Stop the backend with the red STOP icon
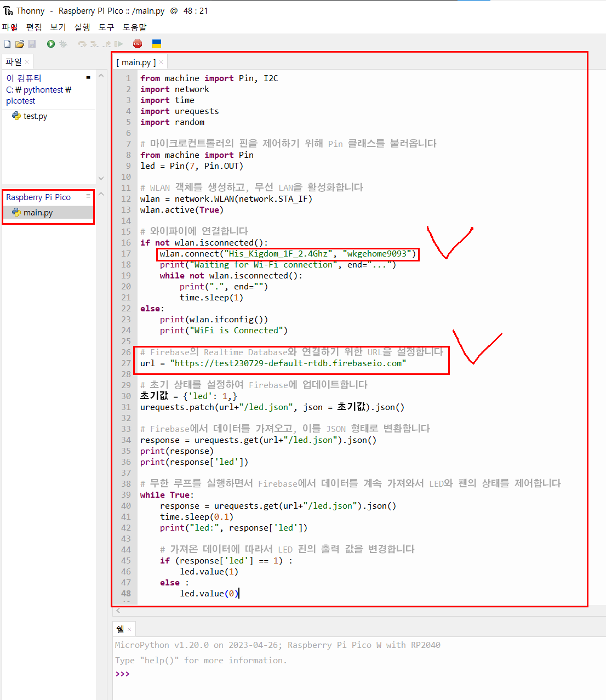 click(x=138, y=44)
